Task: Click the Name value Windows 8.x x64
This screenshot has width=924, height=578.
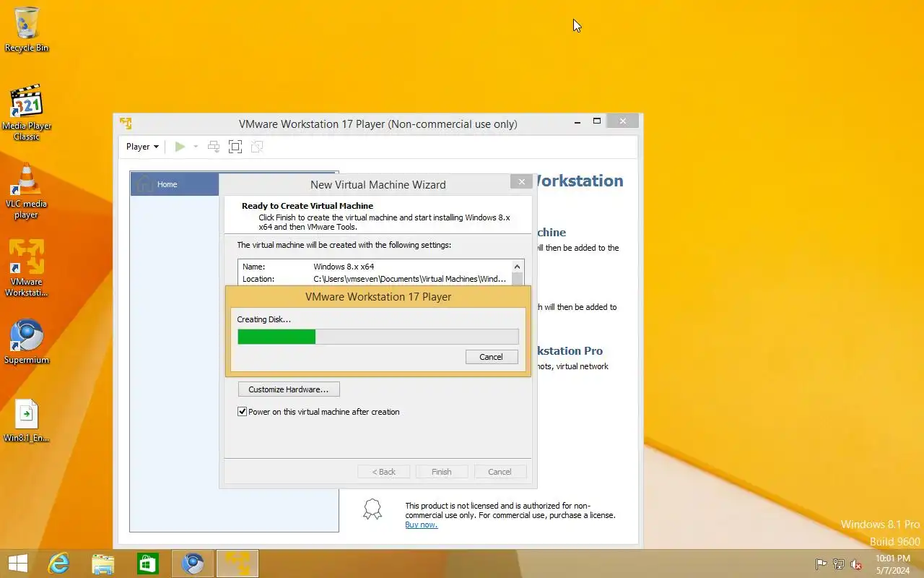Action: click(344, 267)
